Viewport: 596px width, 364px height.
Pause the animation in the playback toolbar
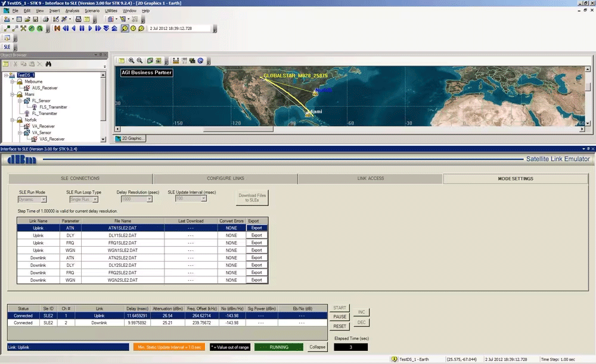(82, 28)
